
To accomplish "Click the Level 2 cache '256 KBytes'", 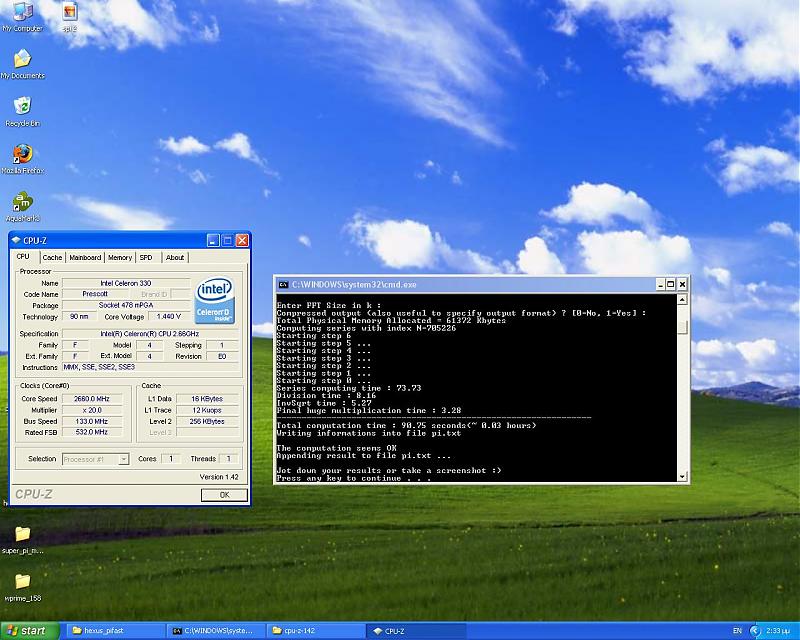I will [207, 421].
